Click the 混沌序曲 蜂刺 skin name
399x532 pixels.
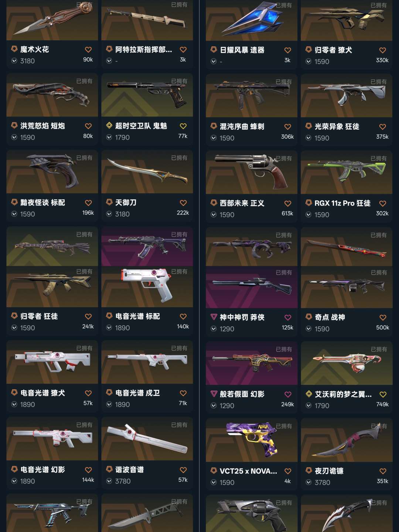242,126
